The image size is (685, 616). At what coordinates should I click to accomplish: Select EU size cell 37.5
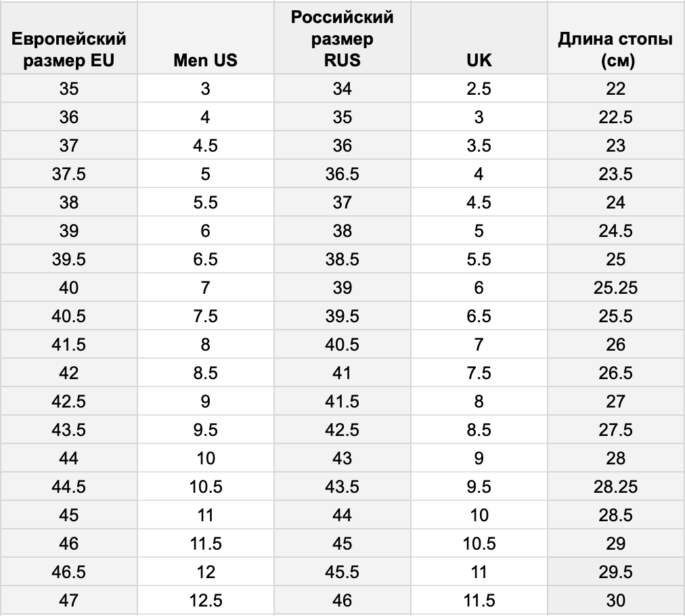click(x=69, y=174)
